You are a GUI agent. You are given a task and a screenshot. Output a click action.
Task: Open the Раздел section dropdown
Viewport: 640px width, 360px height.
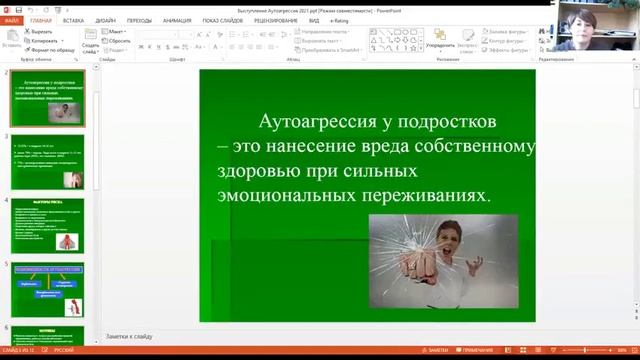[115, 50]
